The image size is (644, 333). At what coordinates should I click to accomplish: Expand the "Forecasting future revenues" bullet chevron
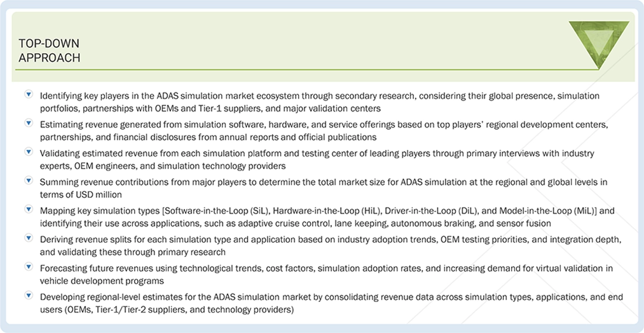pyautogui.click(x=28, y=267)
